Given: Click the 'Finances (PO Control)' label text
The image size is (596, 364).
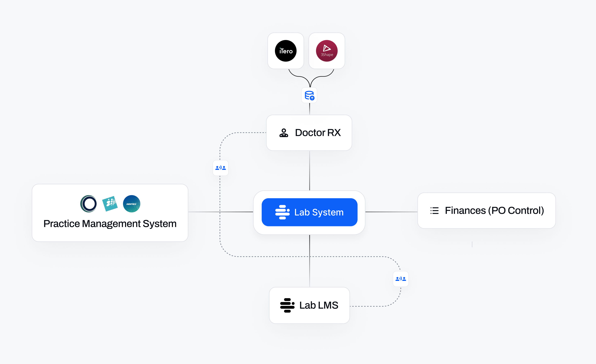Looking at the screenshot, I should (x=494, y=210).
